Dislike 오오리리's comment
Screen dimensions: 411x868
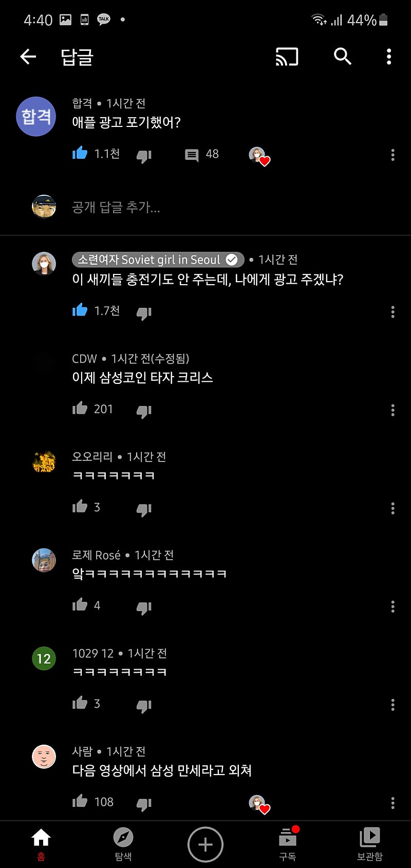tap(144, 509)
